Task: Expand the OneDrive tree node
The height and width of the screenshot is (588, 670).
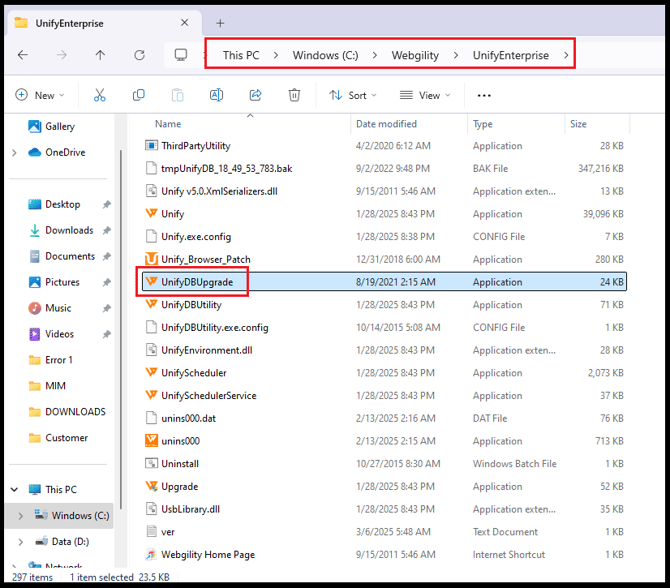Action: tap(14, 153)
